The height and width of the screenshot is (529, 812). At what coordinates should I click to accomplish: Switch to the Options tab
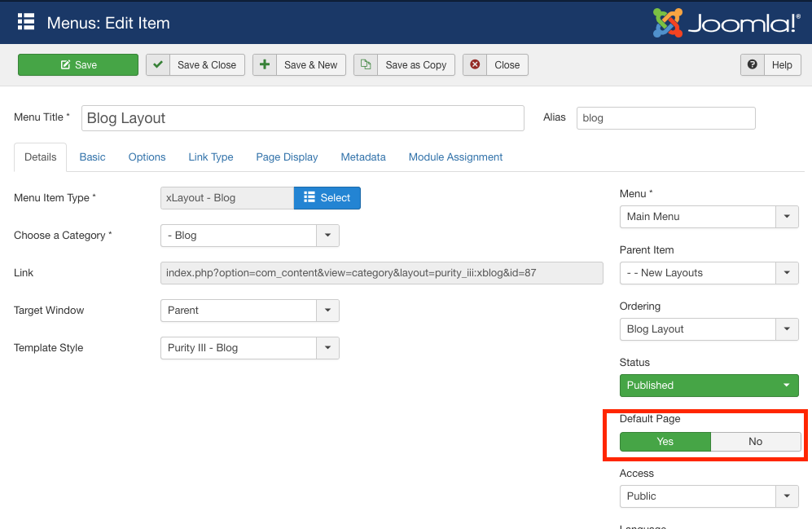click(147, 157)
